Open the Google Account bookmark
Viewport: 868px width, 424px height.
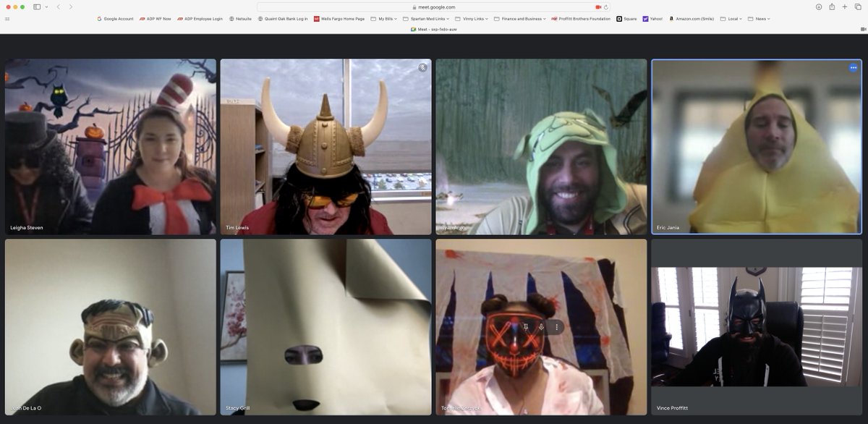(115, 19)
